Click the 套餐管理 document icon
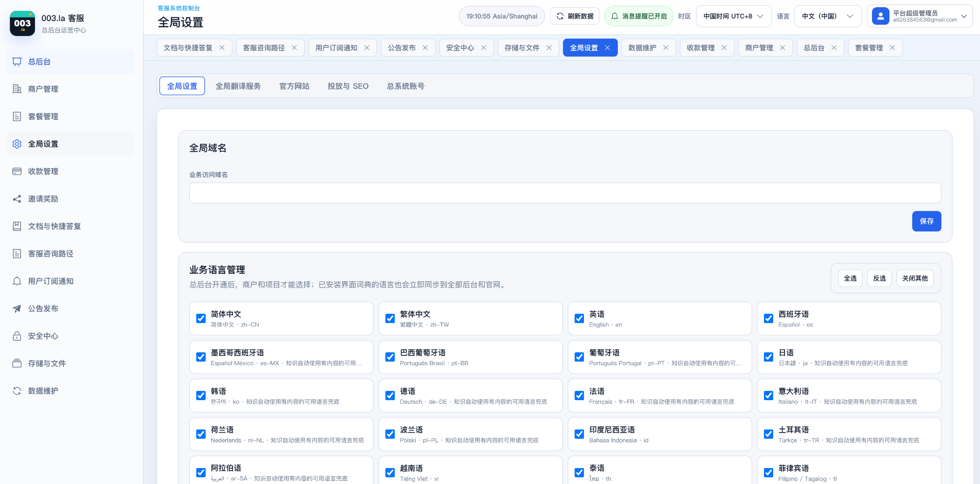Image resolution: width=980 pixels, height=484 pixels. tap(17, 116)
